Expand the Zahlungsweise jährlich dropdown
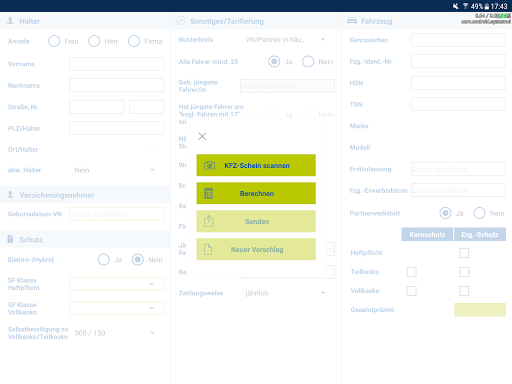Screen dimensions: 512x384 [x=285, y=293]
